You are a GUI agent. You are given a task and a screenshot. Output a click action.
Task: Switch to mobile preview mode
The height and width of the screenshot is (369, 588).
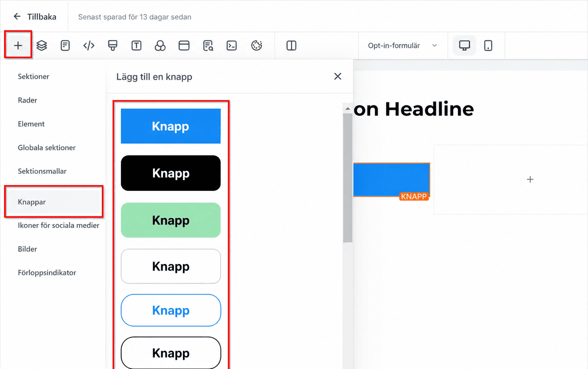[488, 46]
